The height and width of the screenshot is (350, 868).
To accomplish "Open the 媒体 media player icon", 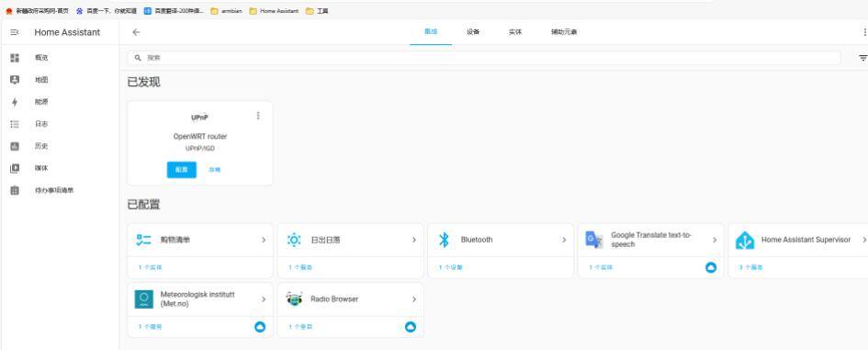I will click(15, 168).
